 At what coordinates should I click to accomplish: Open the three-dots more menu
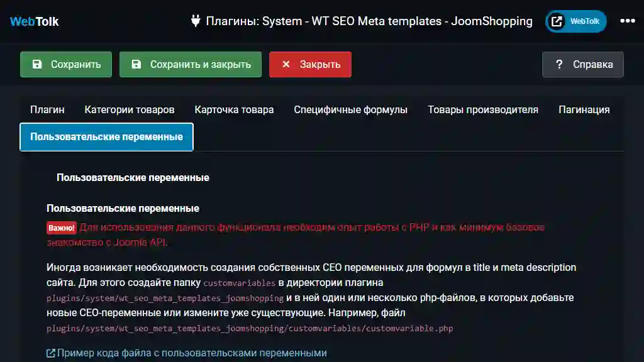(x=628, y=21)
